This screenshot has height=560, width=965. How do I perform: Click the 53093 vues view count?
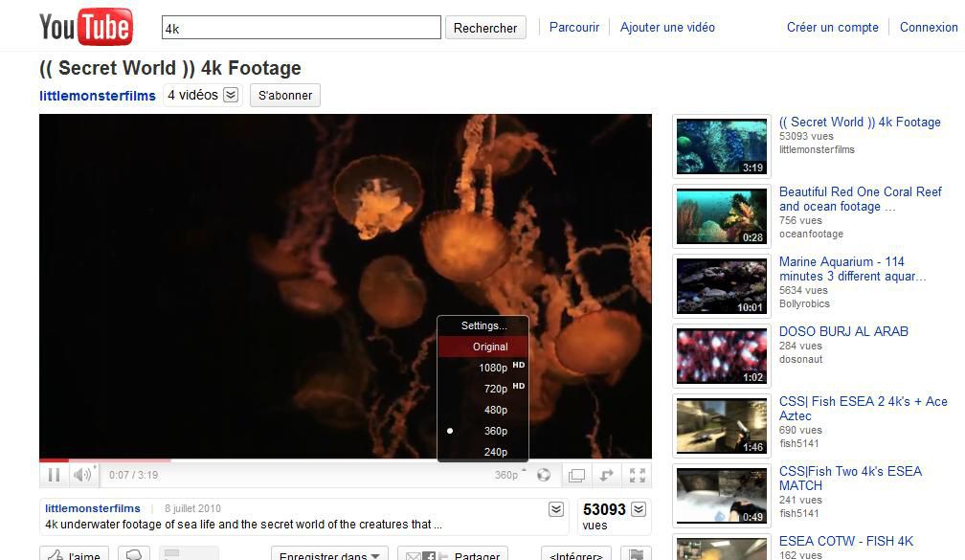coord(604,516)
